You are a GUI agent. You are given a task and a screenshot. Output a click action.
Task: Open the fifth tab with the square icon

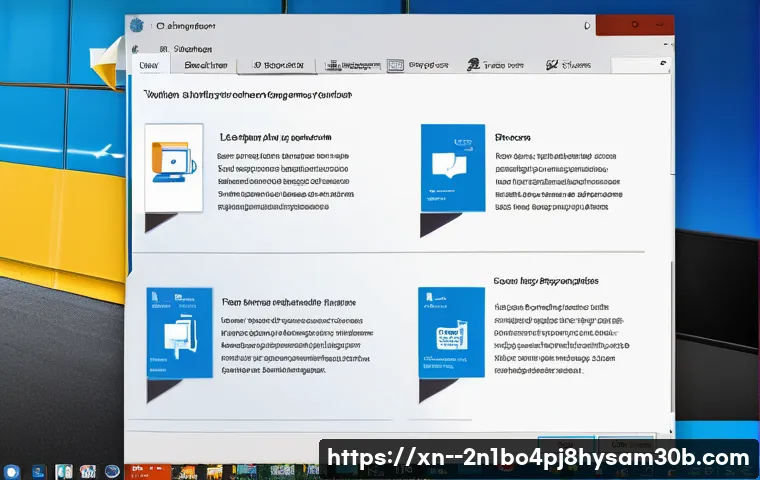point(417,65)
